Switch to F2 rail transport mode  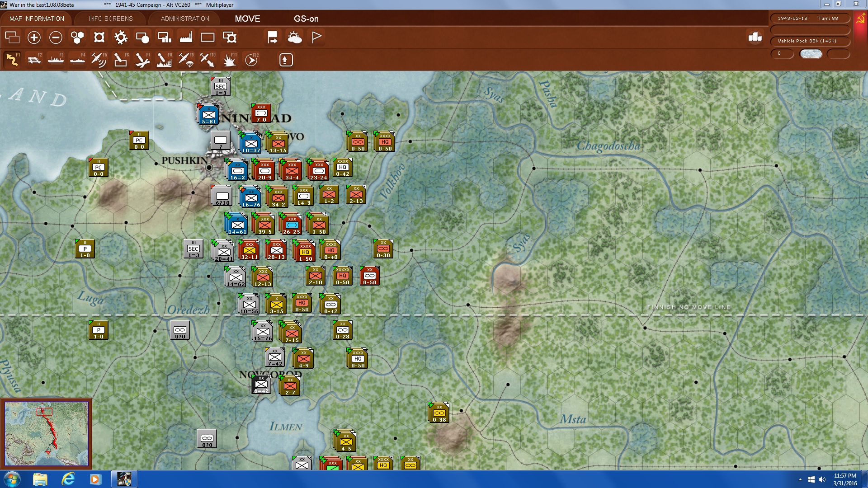tap(33, 59)
